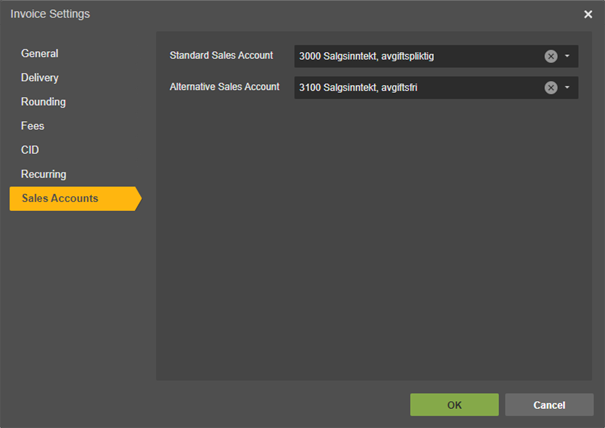Open the CID settings page

30,150
